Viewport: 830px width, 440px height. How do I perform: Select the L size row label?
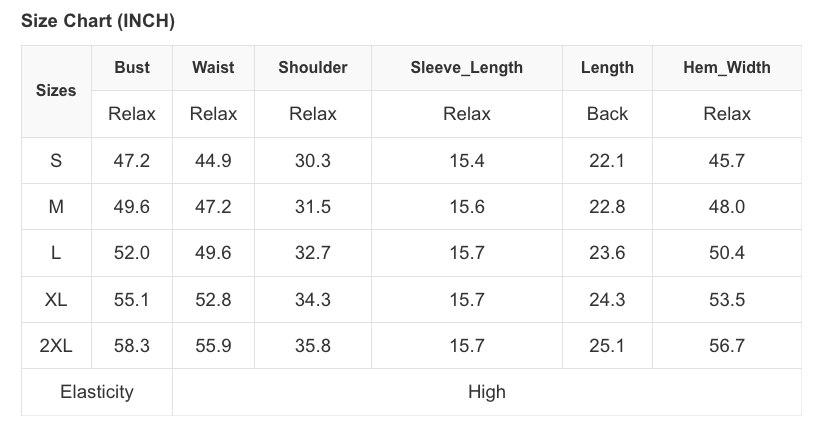[x=56, y=253]
